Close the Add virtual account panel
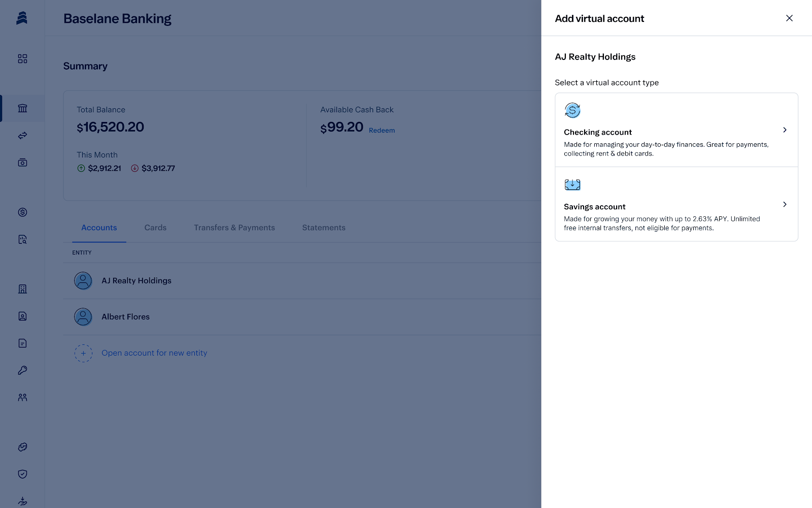Image resolution: width=812 pixels, height=508 pixels. [x=789, y=18]
